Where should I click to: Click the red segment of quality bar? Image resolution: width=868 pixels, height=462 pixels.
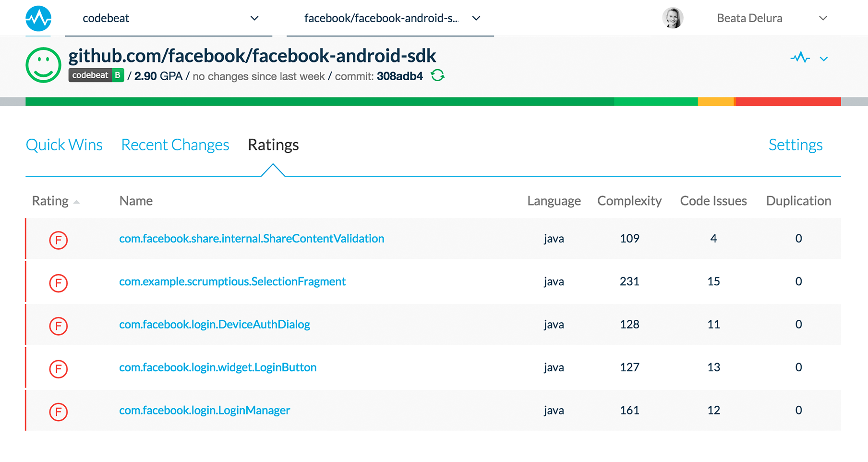point(788,101)
